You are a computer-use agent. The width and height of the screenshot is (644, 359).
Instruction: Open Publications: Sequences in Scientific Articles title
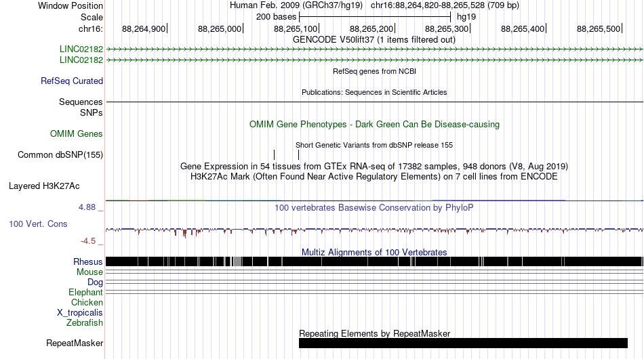click(x=374, y=92)
